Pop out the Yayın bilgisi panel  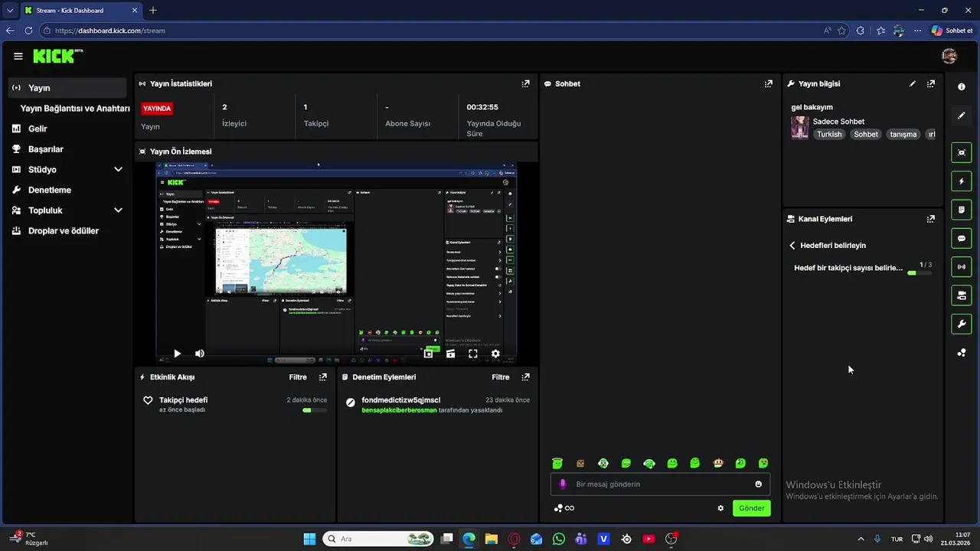pyautogui.click(x=930, y=83)
